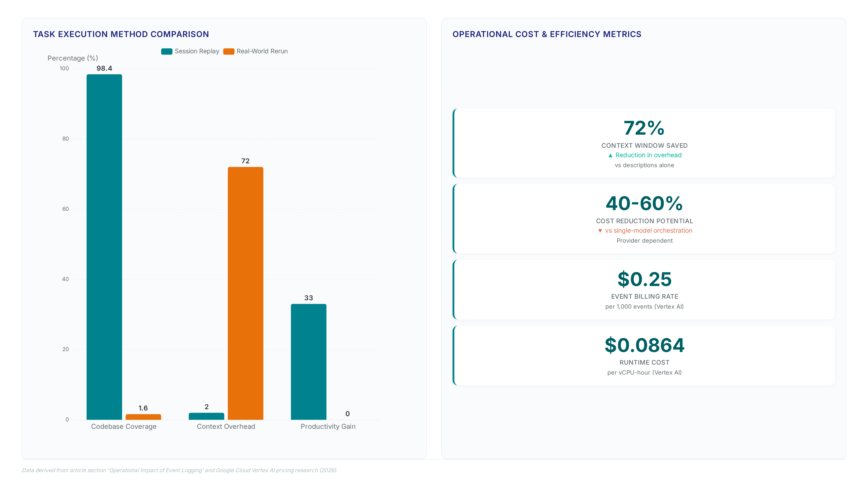Click the Reduction in overhead text

click(648, 155)
